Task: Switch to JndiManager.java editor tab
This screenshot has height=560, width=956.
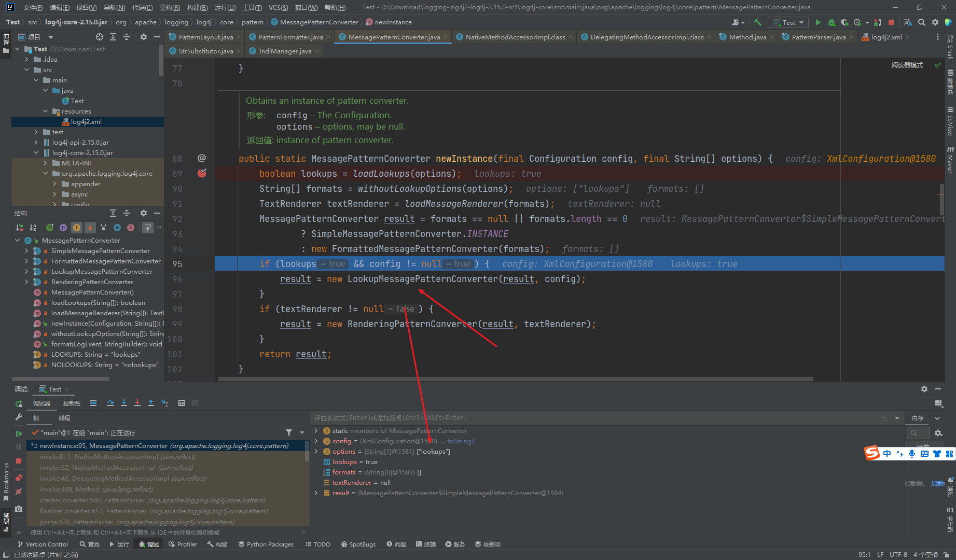Action: point(285,51)
